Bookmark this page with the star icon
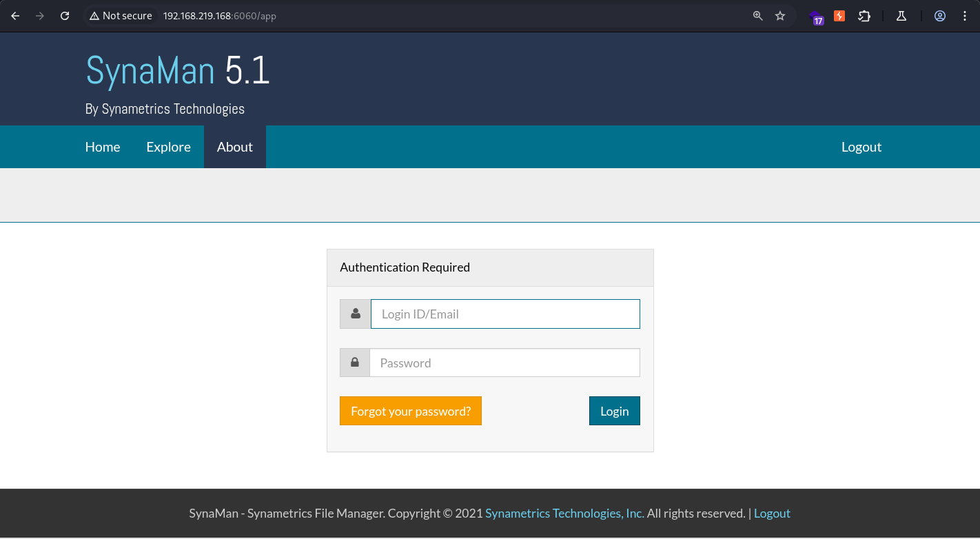 point(780,16)
